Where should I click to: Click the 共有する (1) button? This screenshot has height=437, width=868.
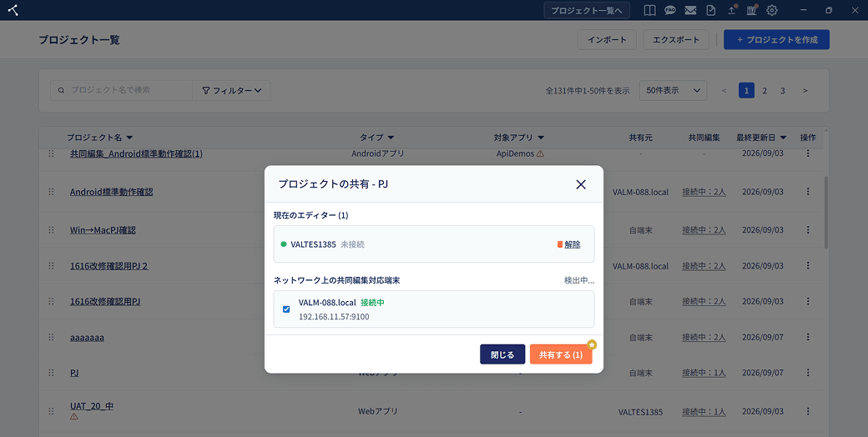click(561, 354)
